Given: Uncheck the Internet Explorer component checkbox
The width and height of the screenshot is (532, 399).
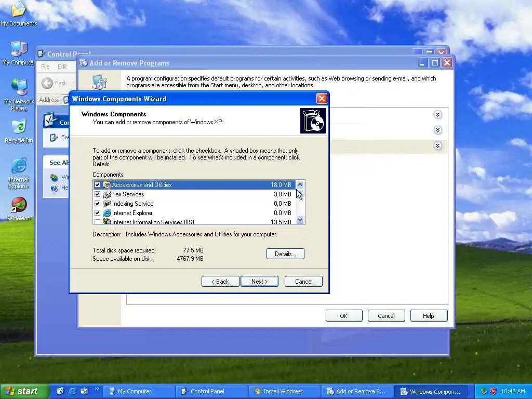Looking at the screenshot, I should pyautogui.click(x=97, y=212).
